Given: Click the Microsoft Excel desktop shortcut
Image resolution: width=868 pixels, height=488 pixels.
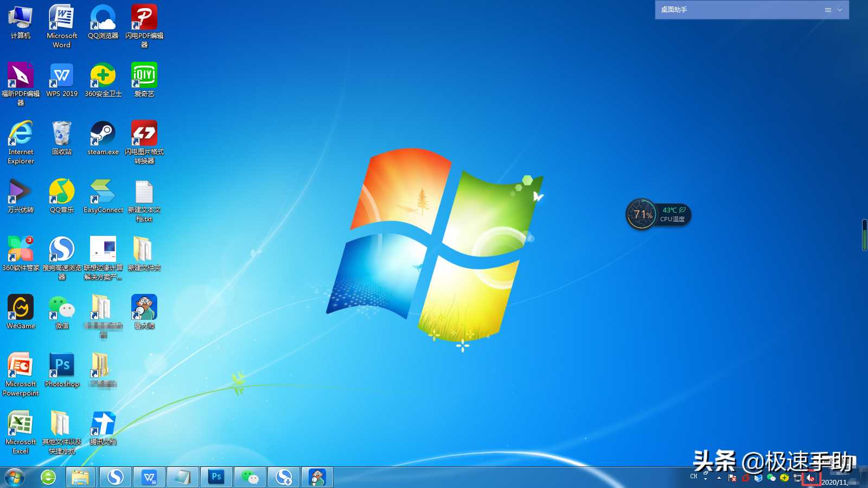Looking at the screenshot, I should [21, 432].
